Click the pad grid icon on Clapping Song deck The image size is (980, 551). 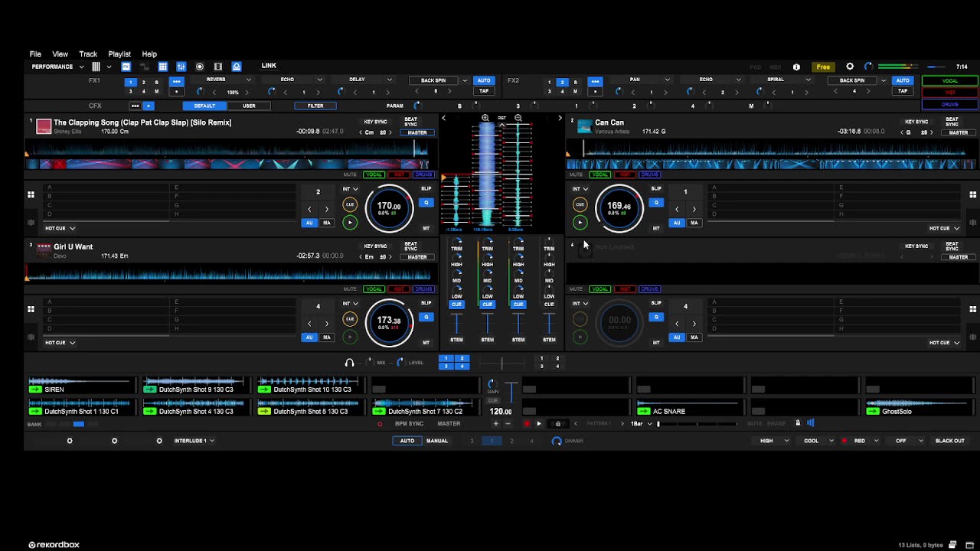[x=31, y=194]
